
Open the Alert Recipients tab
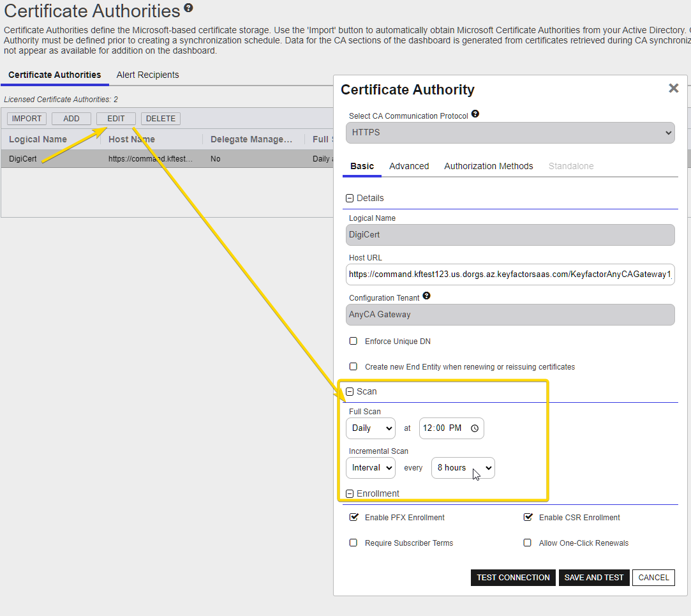tap(147, 75)
